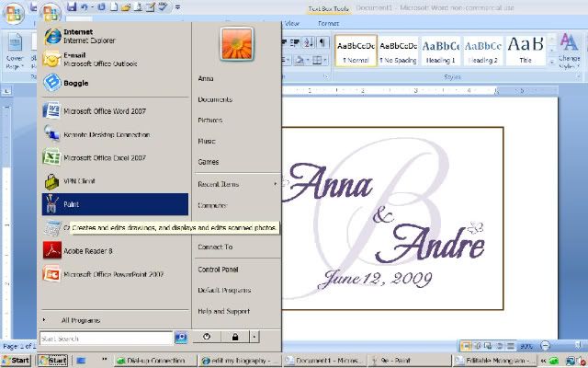Apply the Heading 2 style
This screenshot has height=368, width=588.
click(483, 52)
